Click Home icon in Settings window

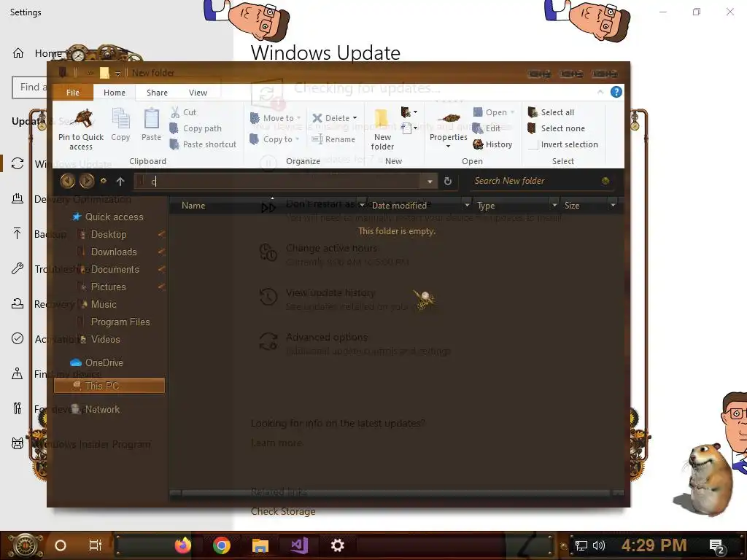point(18,53)
